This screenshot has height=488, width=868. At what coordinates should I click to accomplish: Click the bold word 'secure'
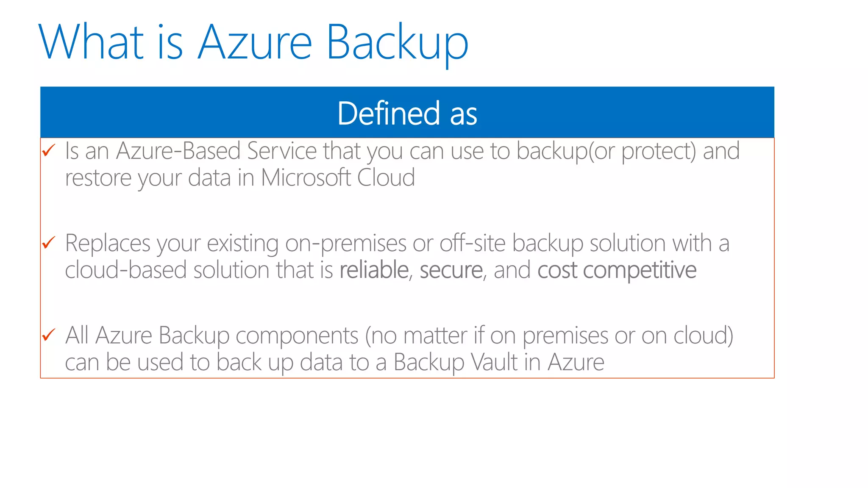click(451, 270)
